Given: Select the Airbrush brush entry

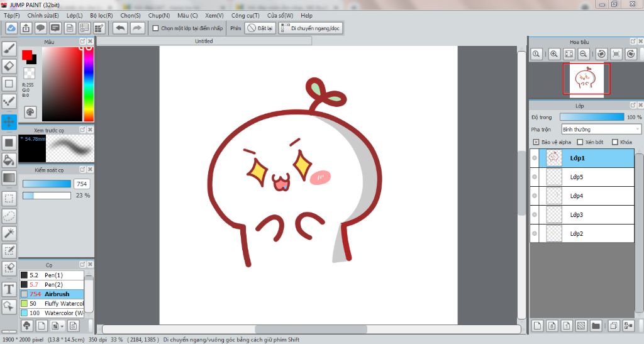Looking at the screenshot, I should point(52,294).
